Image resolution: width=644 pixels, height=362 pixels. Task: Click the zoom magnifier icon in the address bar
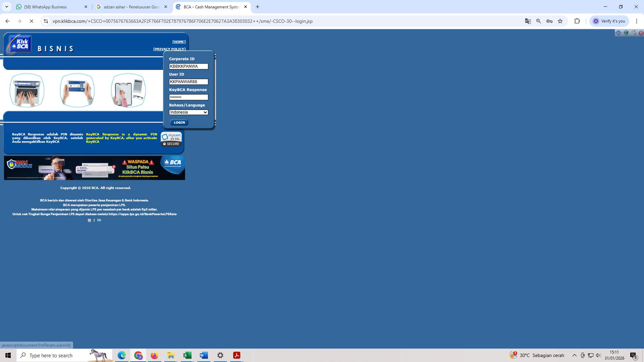[538, 21]
